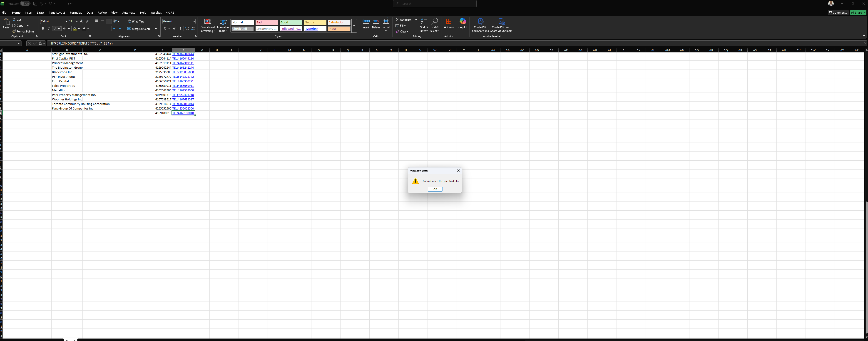Click the Decrease Decimal icon
This screenshot has height=341, width=868.
coord(193,29)
